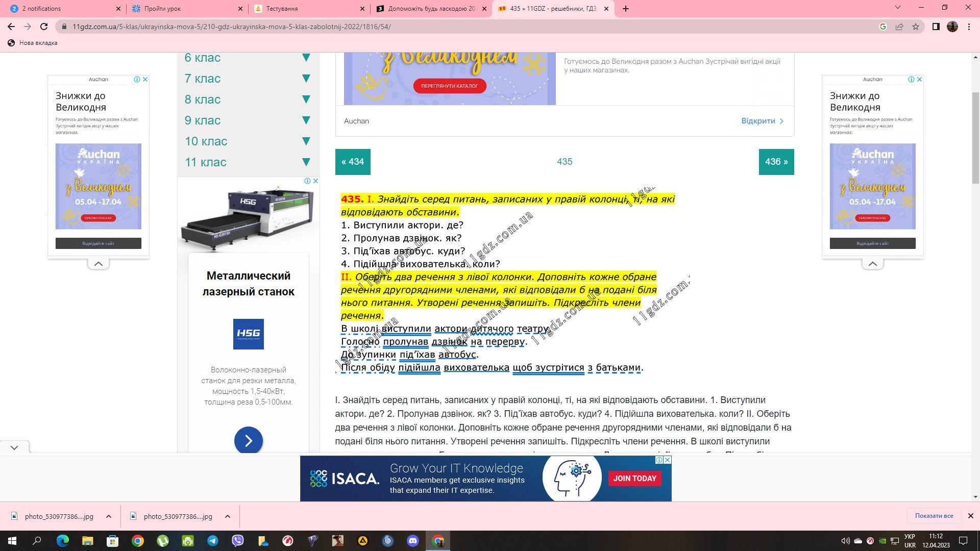Click the Google lens icon in address bar
The image size is (980, 551).
pyautogui.click(x=883, y=27)
